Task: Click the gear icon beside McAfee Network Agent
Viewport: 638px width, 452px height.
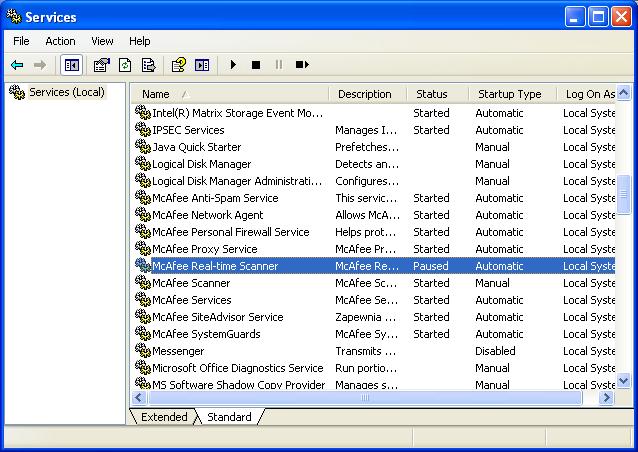Action: click(143, 215)
